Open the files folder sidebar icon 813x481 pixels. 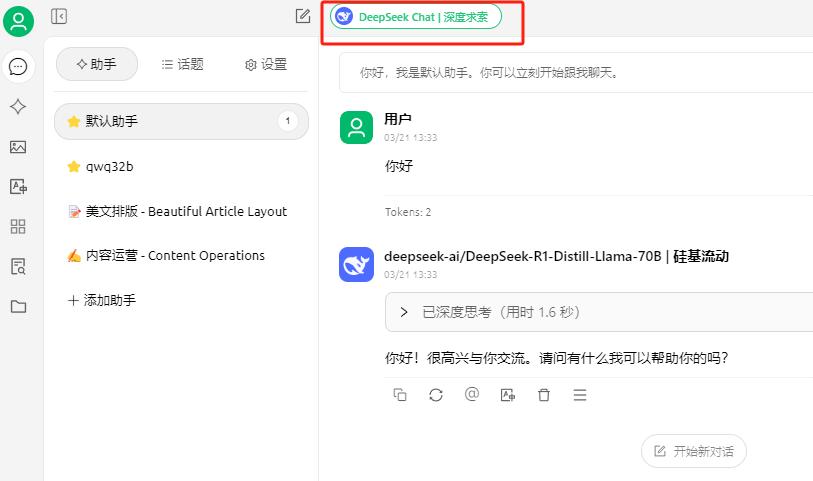[18, 306]
